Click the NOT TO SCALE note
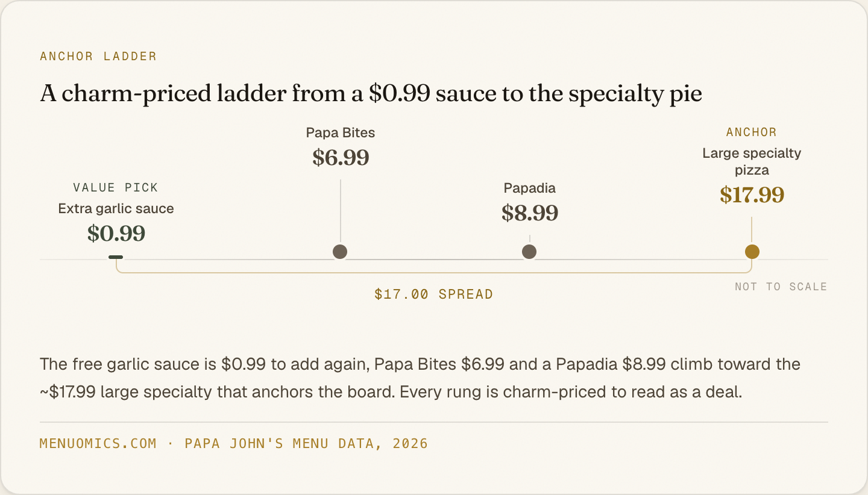The height and width of the screenshot is (495, 868). 781,287
